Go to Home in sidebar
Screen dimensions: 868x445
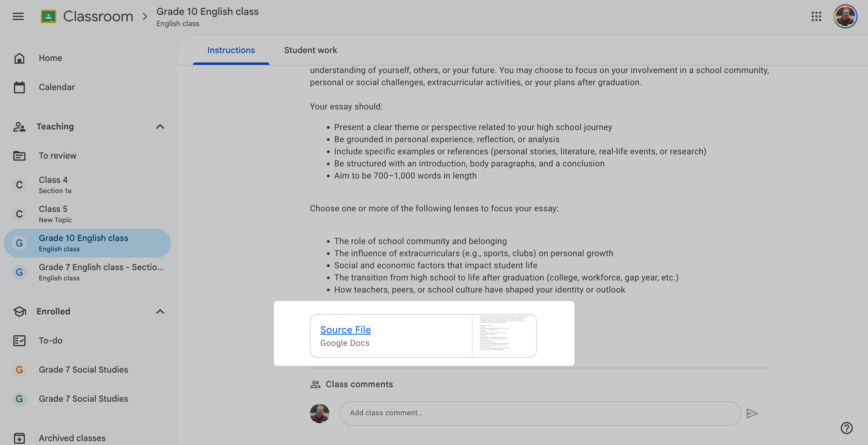coord(50,58)
